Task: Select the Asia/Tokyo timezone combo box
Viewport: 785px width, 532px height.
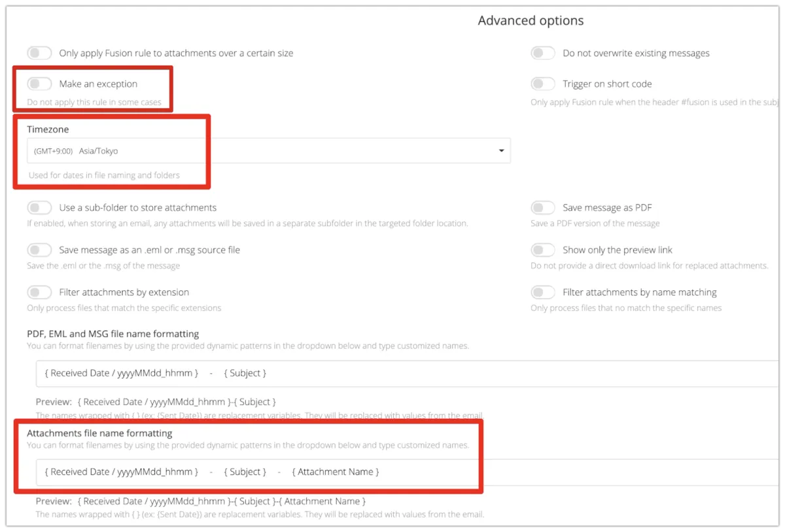Action: 262,151
